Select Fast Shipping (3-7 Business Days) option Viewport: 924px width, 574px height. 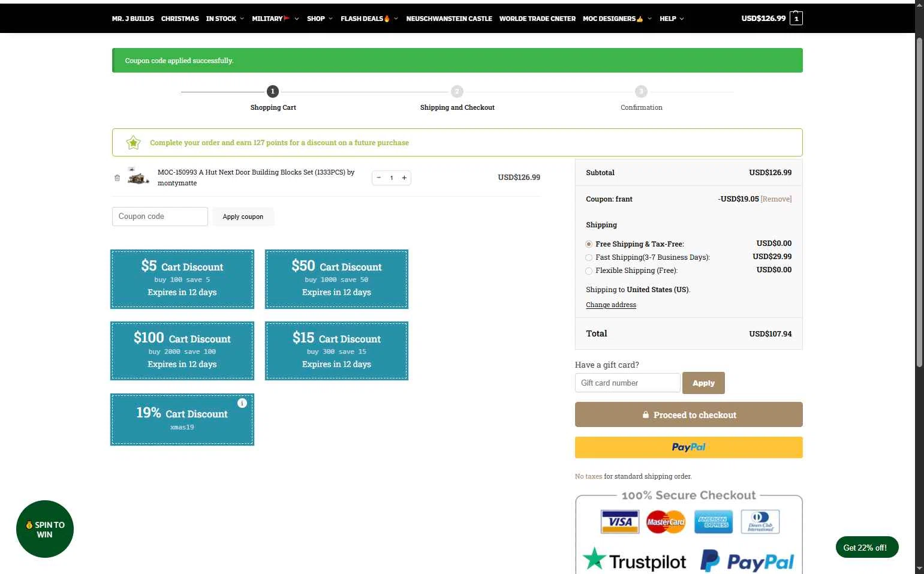click(589, 257)
